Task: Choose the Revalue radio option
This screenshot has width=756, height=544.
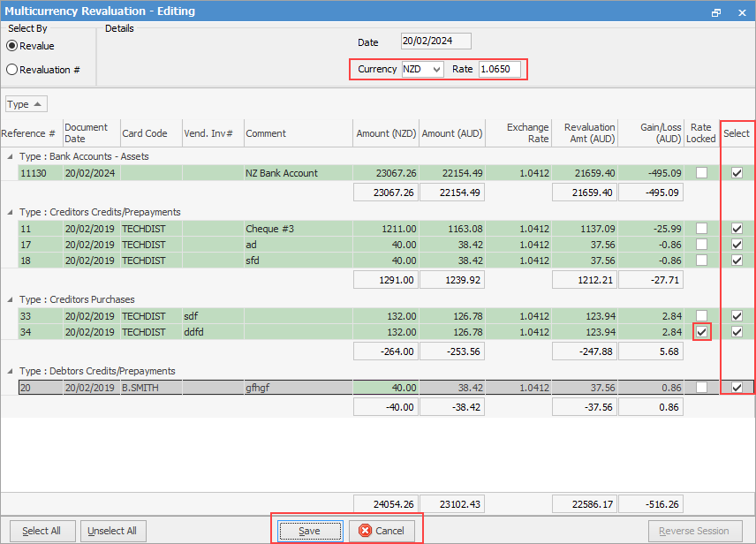Action: (x=12, y=46)
